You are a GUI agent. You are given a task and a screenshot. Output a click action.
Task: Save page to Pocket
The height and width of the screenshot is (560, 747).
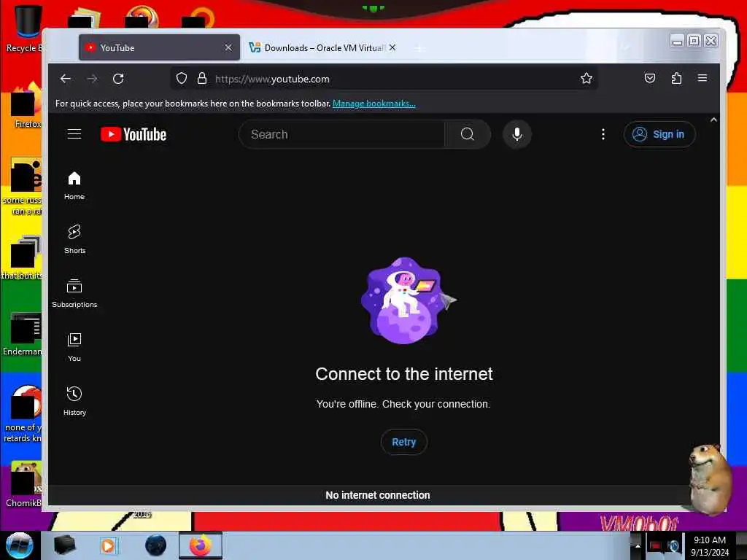pyautogui.click(x=650, y=78)
